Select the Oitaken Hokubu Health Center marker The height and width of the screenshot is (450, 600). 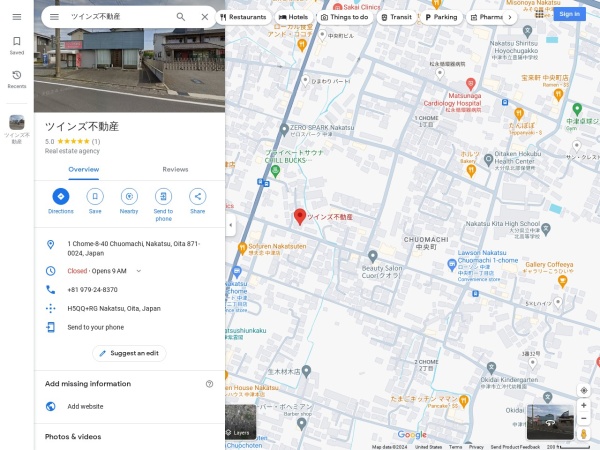pos(488,160)
